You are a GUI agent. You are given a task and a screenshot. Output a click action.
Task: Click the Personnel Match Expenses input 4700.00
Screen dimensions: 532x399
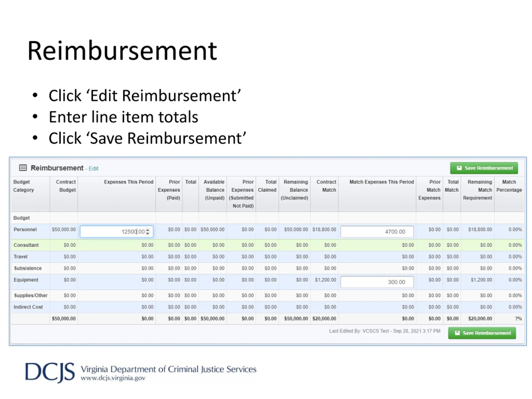[x=377, y=232]
